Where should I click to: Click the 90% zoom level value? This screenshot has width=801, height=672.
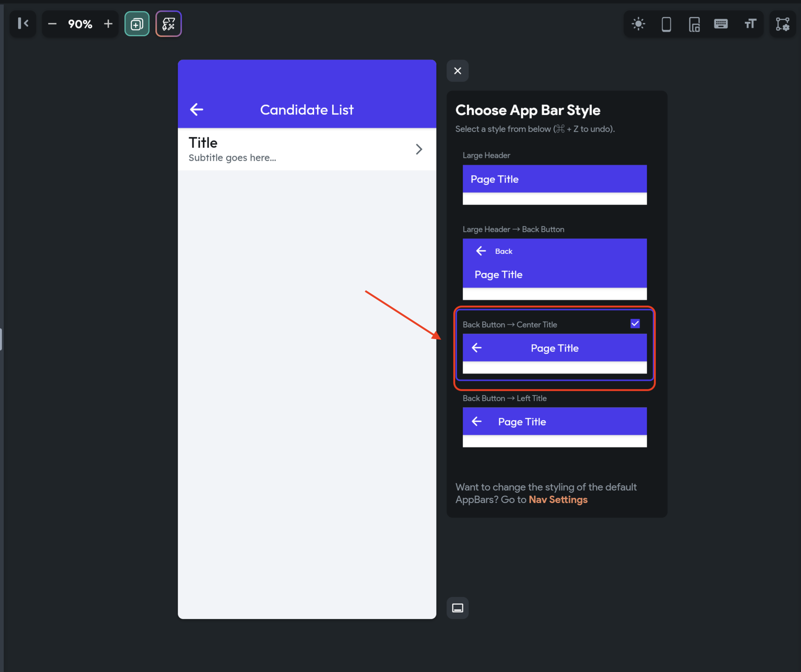click(80, 24)
